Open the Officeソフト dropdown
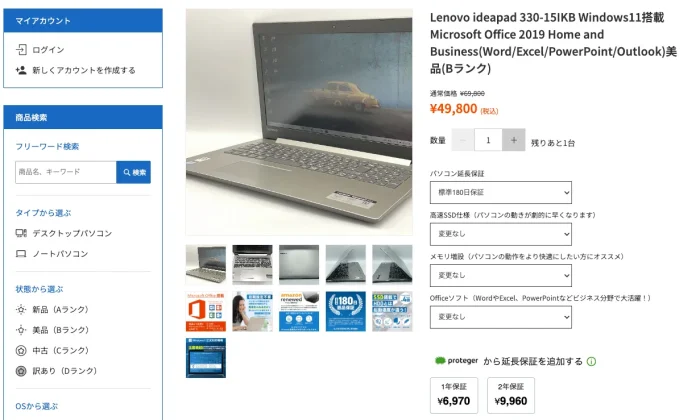Image resolution: width=700 pixels, height=420 pixels. (500, 317)
